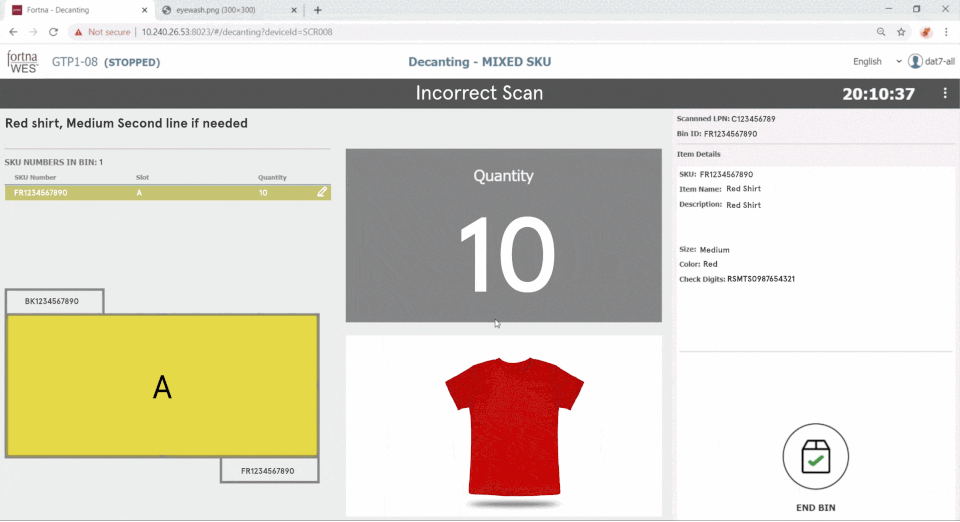Click the Fortna WES logo

coord(22,62)
